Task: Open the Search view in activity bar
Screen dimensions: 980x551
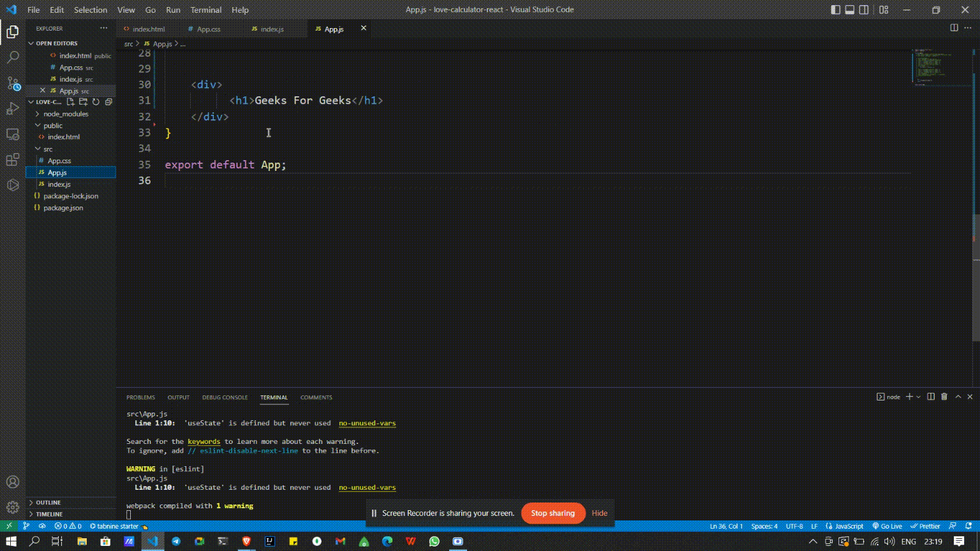Action: tap(13, 57)
